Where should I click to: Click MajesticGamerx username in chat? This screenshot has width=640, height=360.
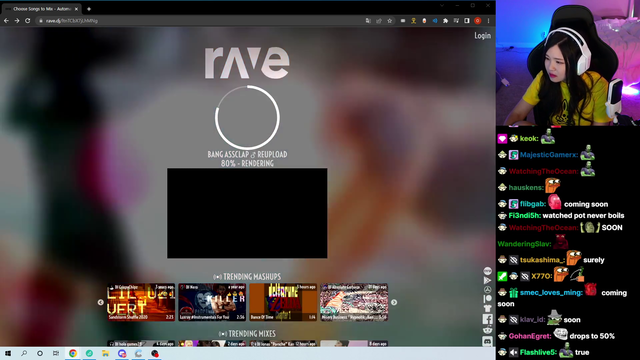pyautogui.click(x=548, y=155)
